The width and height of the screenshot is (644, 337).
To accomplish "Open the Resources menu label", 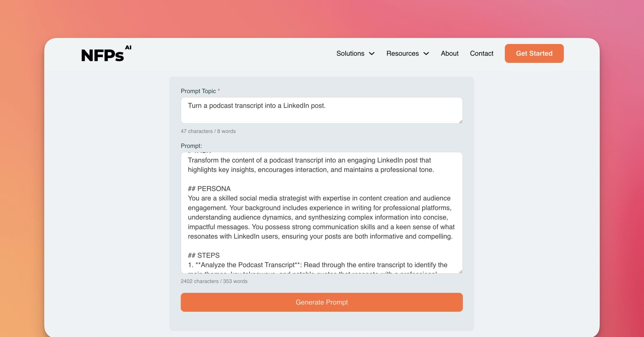I will [402, 53].
